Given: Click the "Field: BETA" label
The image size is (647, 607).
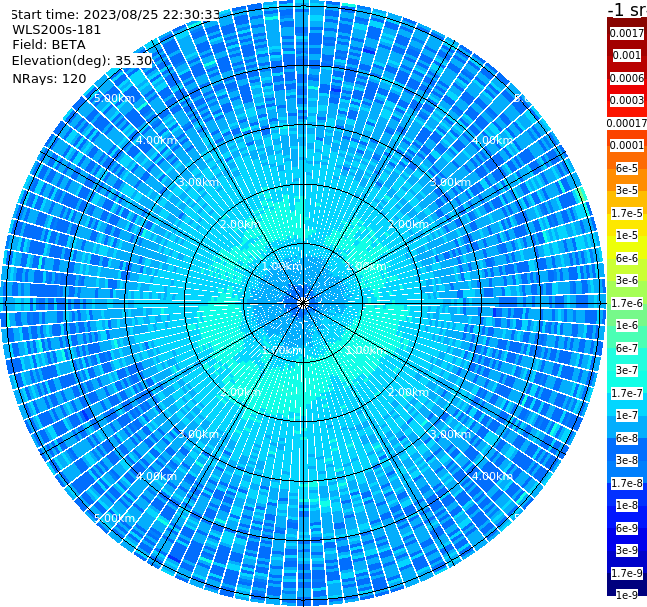Looking at the screenshot, I should coord(49,45).
